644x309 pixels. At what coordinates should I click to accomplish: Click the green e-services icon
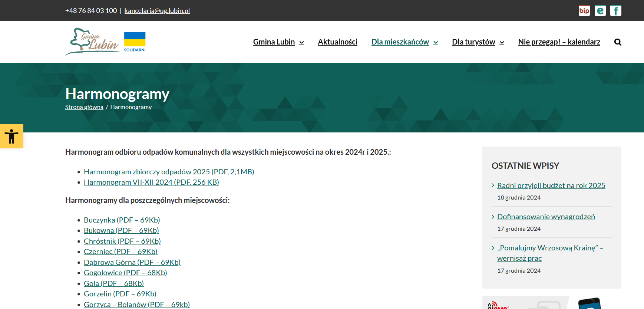point(600,11)
